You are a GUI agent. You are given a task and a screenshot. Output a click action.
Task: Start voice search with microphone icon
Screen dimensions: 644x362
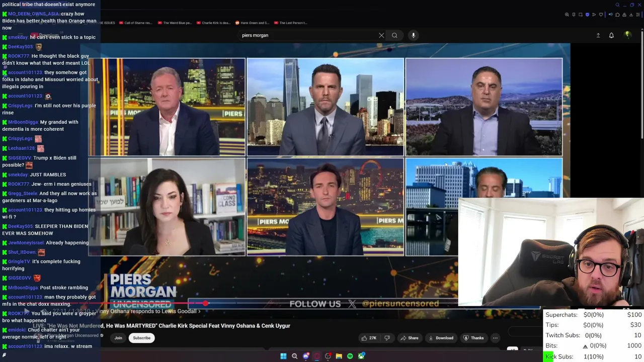[413, 35]
